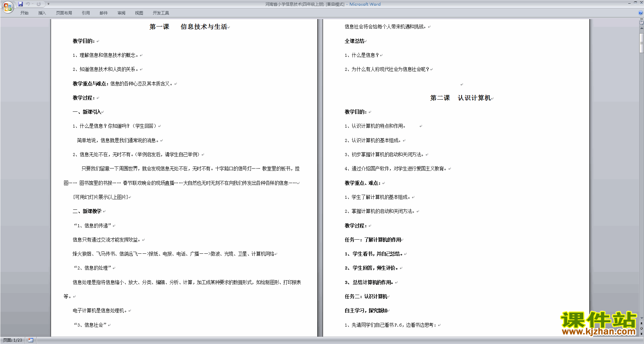This screenshot has height=344, width=644.
Task: Click the line “1、信息的传递”
Action: (93, 226)
